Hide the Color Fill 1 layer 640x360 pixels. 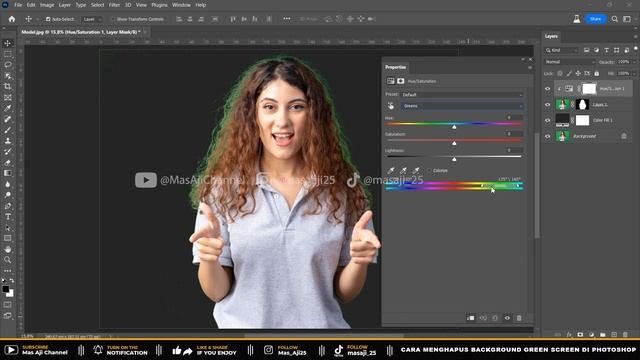point(548,120)
